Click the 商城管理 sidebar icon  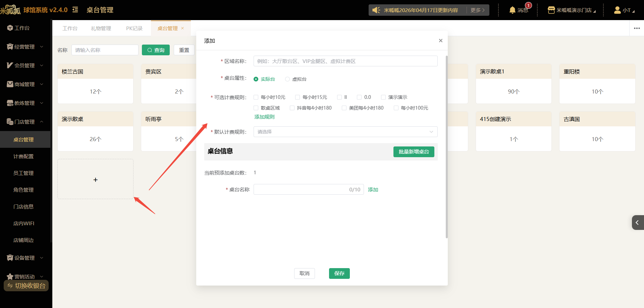tap(10, 84)
